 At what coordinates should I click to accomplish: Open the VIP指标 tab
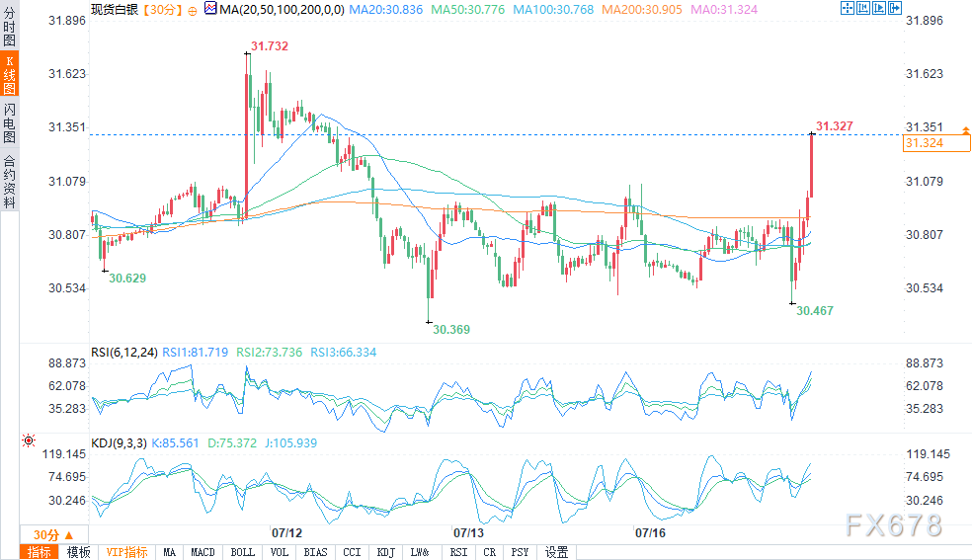(126, 552)
